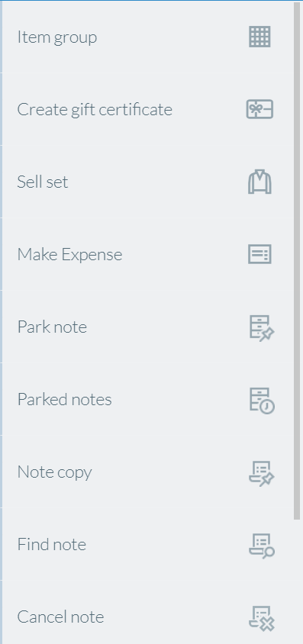Click the Parked notes clock icon
The image size is (303, 644).
click(262, 401)
